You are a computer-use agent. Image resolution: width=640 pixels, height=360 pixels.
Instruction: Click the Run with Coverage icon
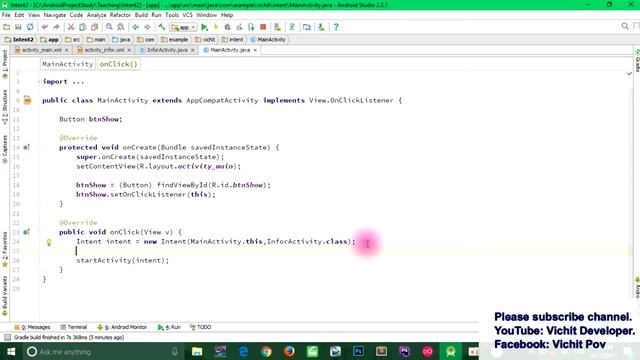pyautogui.click(x=239, y=27)
